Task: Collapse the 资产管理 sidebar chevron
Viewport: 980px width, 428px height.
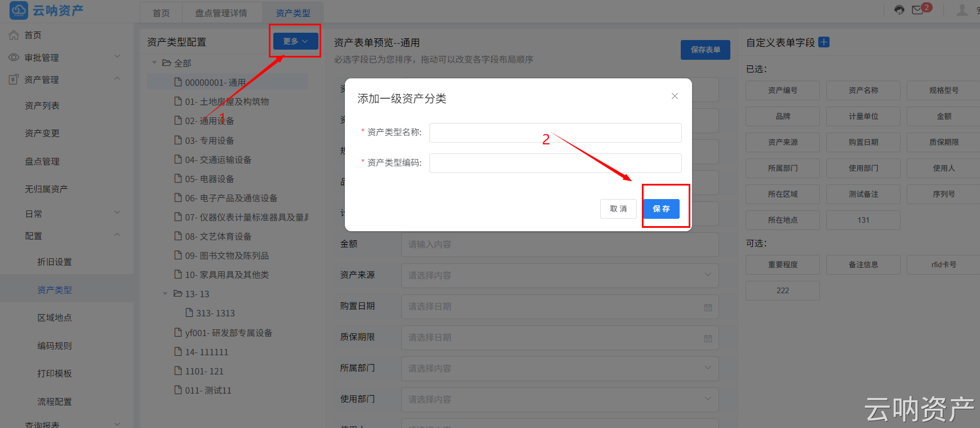Action: [117, 78]
